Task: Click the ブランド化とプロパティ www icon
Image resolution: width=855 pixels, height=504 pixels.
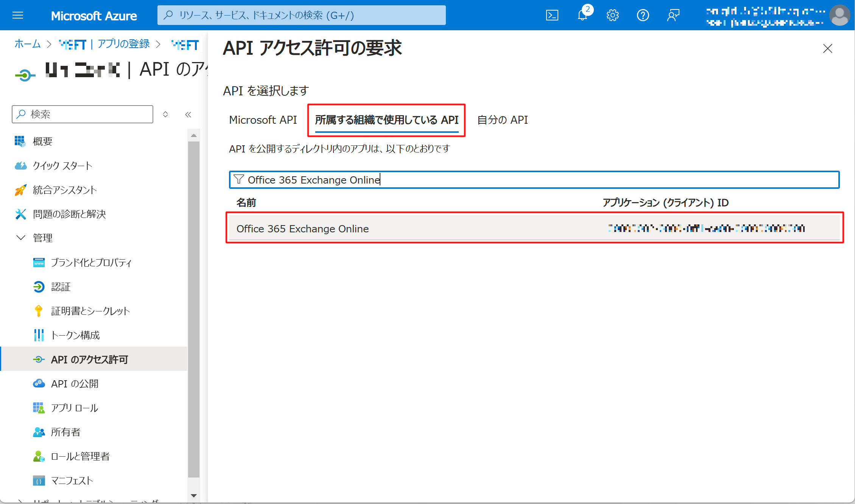Action: 39,263
